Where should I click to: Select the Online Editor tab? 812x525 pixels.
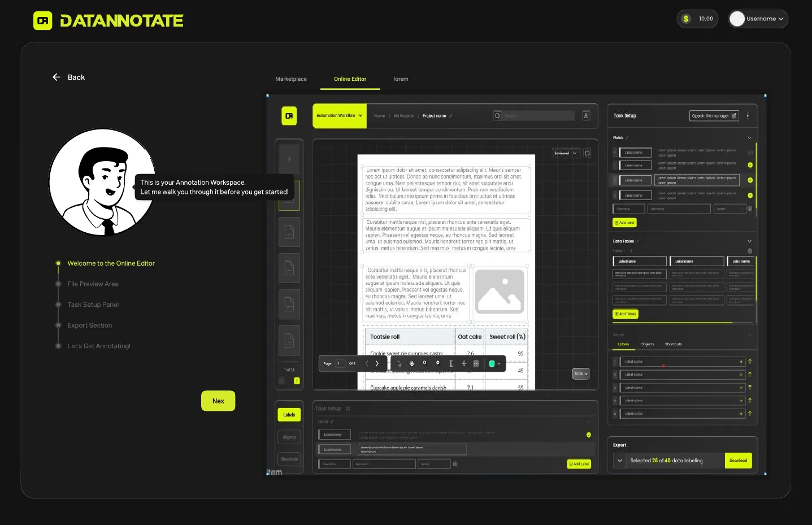coord(350,79)
